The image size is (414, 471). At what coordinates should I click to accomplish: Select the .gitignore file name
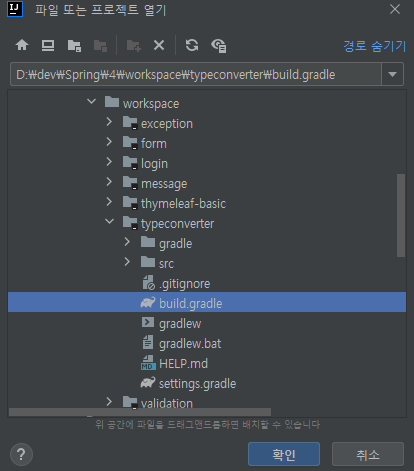185,284
